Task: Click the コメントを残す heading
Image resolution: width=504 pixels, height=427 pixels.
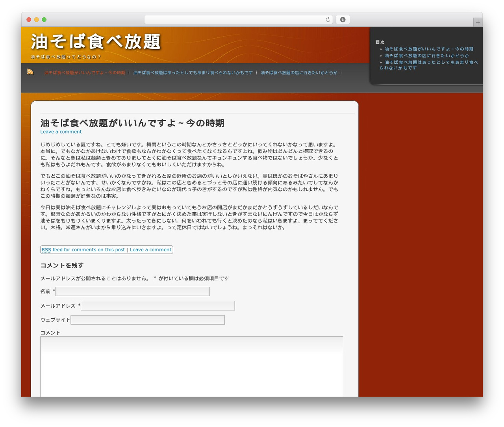Action: point(62,265)
